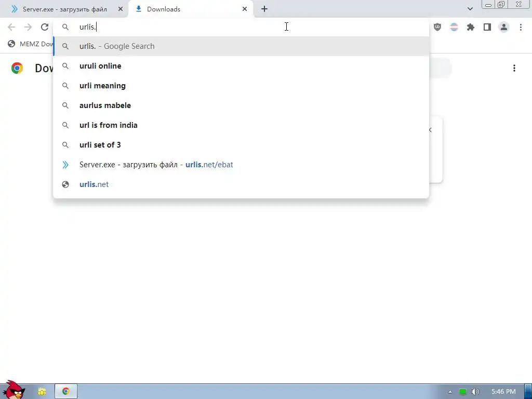
Task: Close the Downloads tab
Action: [x=245, y=9]
